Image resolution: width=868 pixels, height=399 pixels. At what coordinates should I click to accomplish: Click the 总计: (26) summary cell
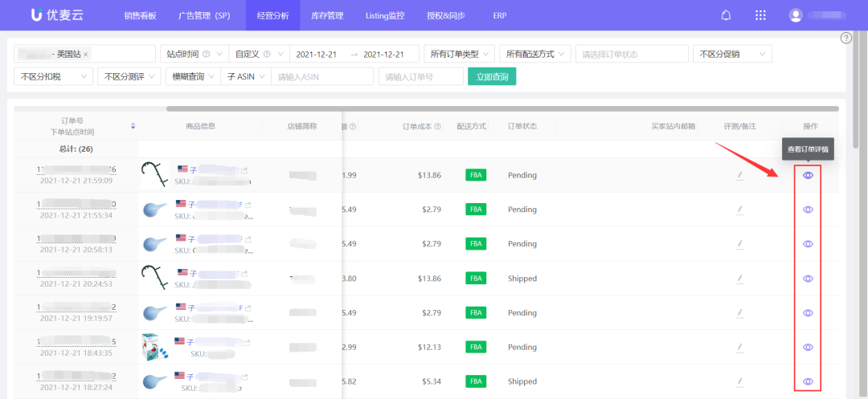point(76,149)
